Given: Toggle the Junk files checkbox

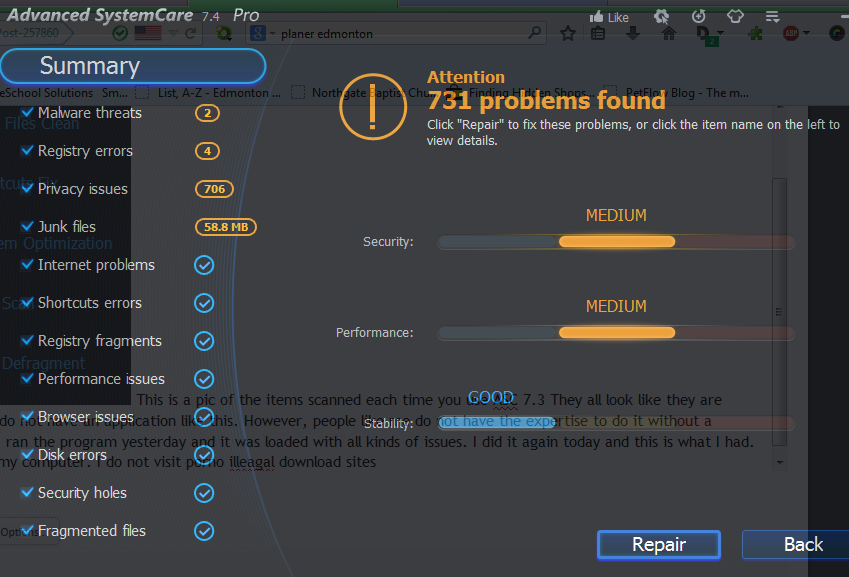Looking at the screenshot, I should [27, 226].
